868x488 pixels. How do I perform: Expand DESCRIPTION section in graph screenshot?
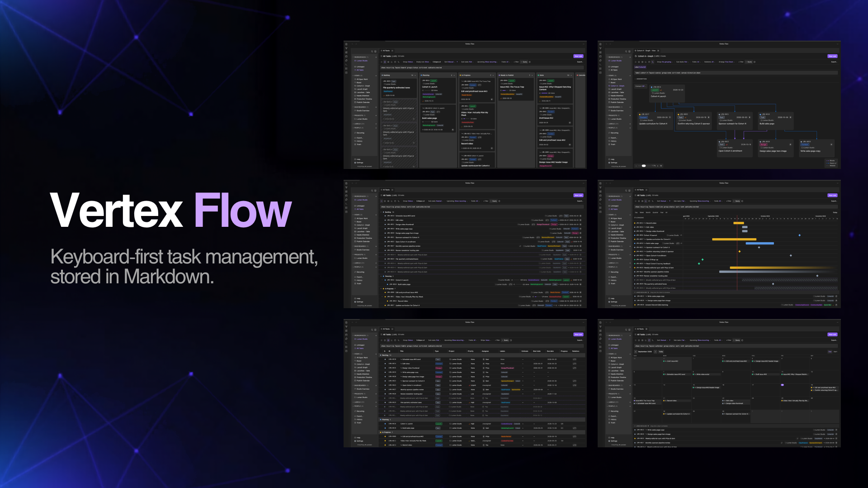(x=641, y=79)
